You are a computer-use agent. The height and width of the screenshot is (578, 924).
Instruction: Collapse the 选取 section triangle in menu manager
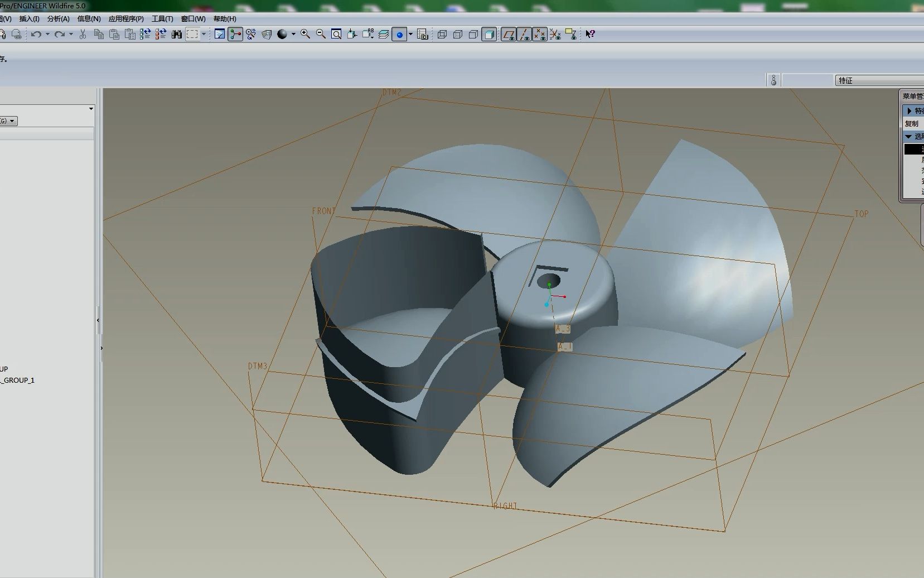pos(908,136)
